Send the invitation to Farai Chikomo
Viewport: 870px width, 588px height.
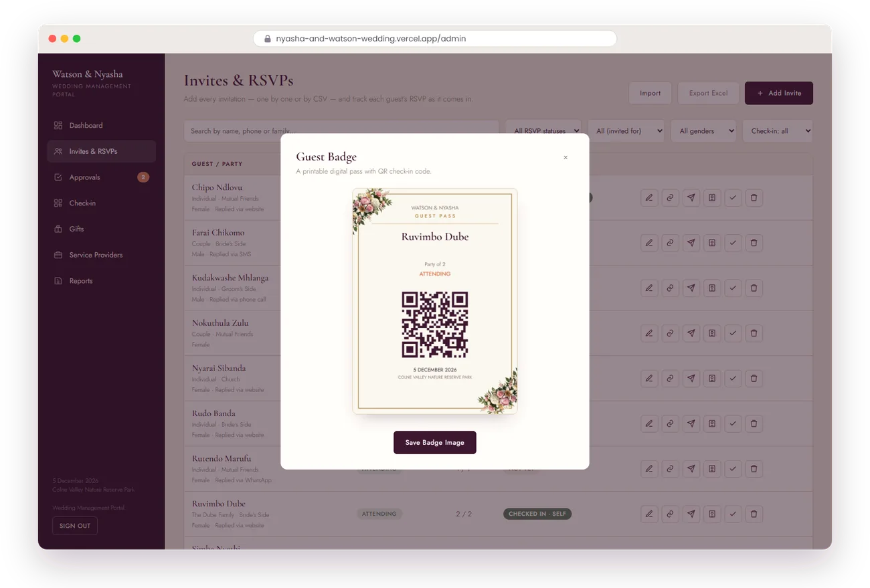point(691,243)
